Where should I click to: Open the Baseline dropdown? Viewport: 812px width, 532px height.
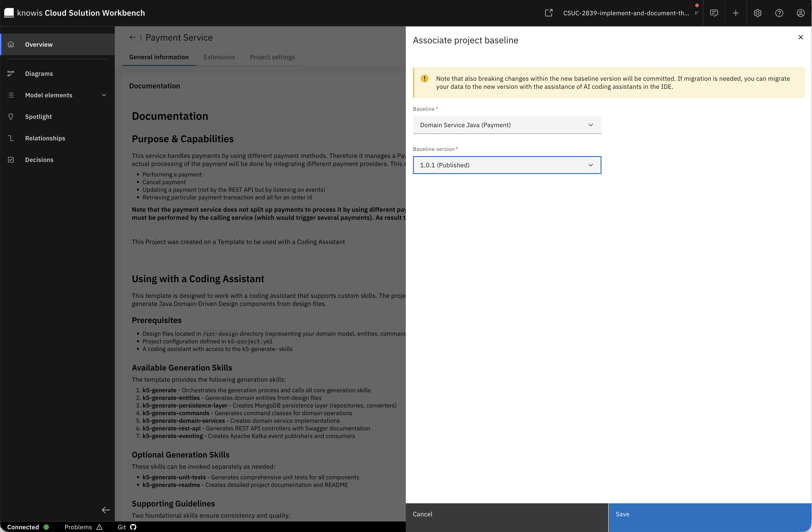(507, 125)
